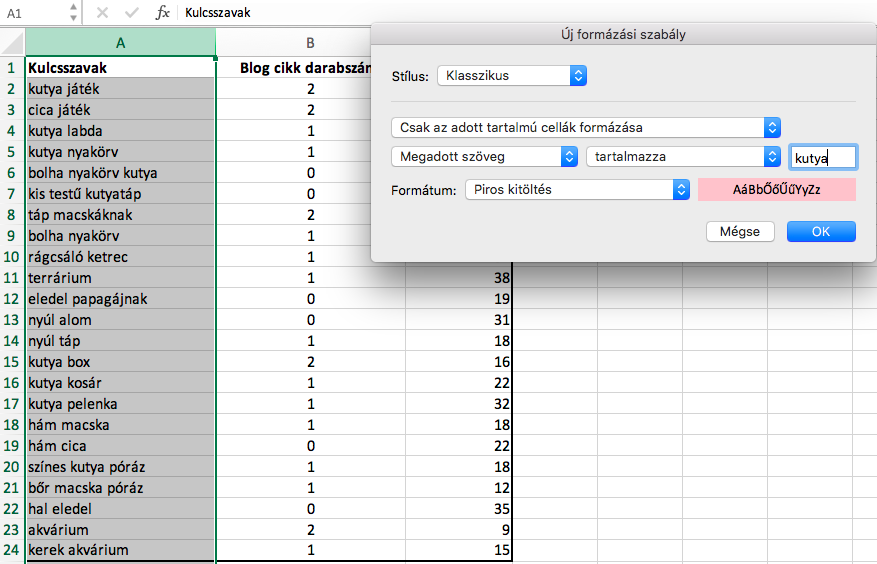Open the 'Megadott szöveg' dropdown
This screenshot has width=877, height=564.
pos(484,157)
